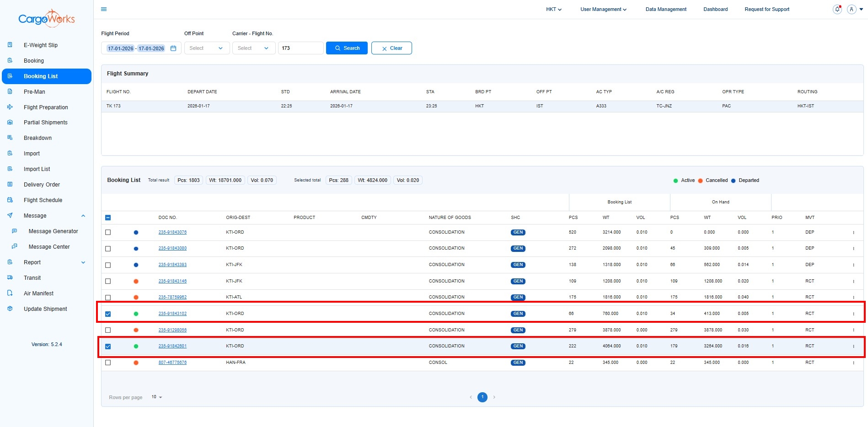Change Rows per page dropdown
Image resolution: width=868 pixels, height=427 pixels.
157,397
